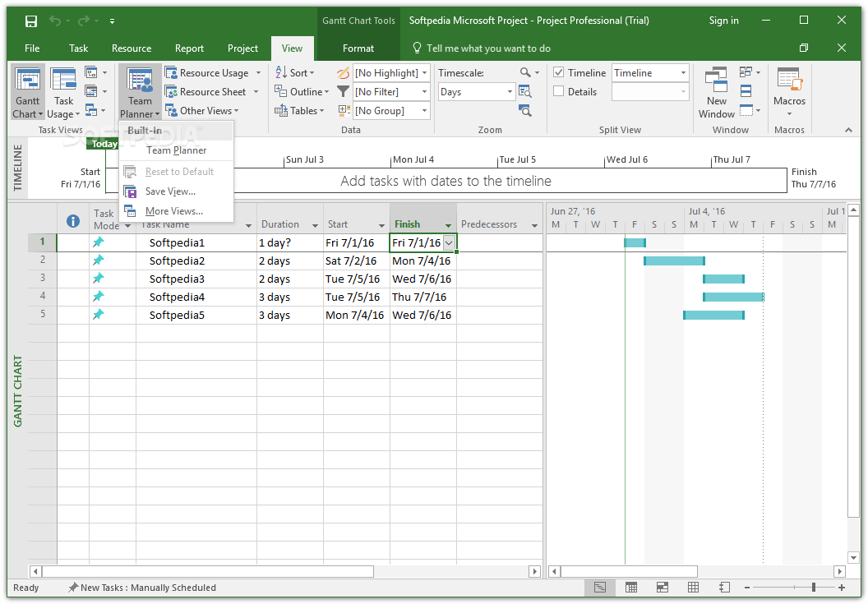868x604 pixels.
Task: Open the Gantt Chart view button
Action: tap(27, 93)
